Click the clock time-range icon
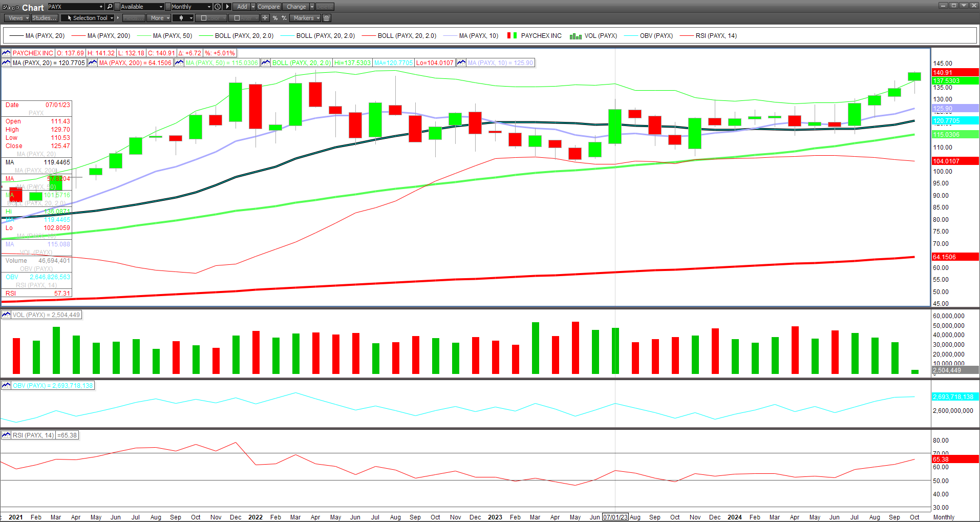This screenshot has height=522, width=980. pos(218,7)
